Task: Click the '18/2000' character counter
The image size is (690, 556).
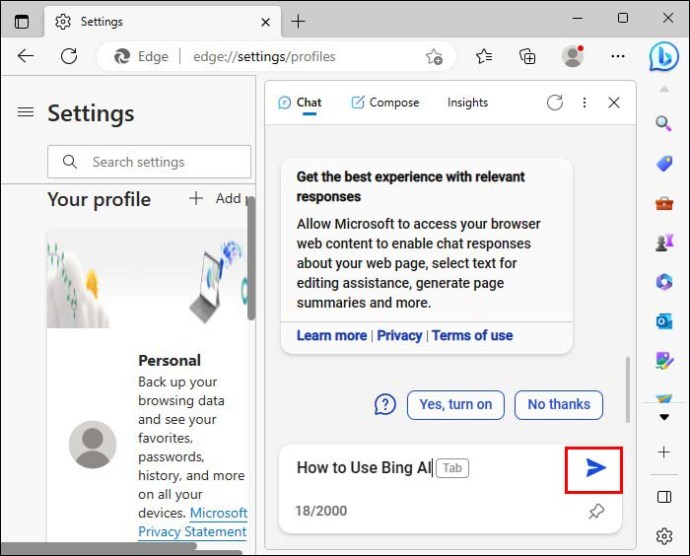Action: [x=321, y=511]
